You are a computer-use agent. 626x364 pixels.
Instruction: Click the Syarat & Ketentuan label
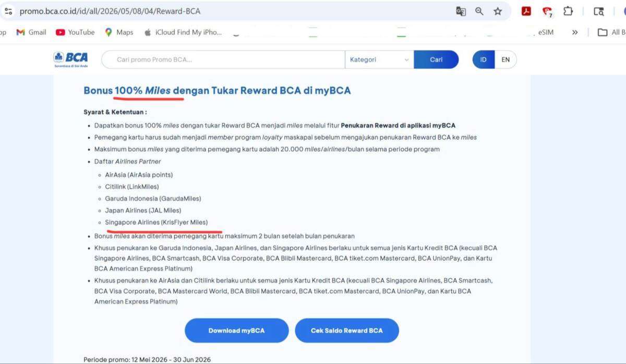(x=115, y=112)
